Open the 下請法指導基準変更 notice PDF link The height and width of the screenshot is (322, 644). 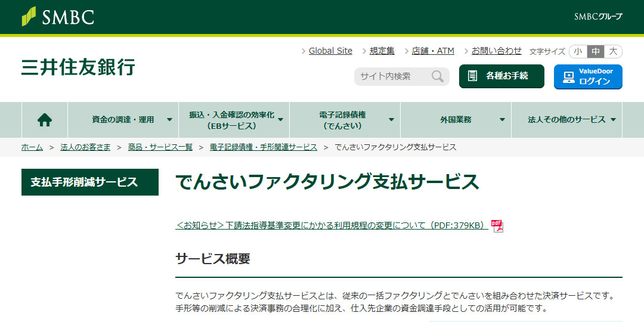click(332, 225)
